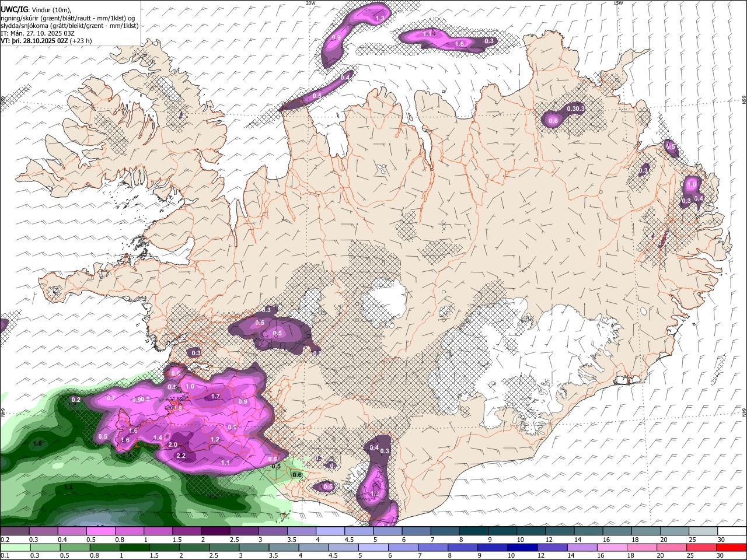
Task: Select the '30' label on the rain scale
Action: point(721,556)
